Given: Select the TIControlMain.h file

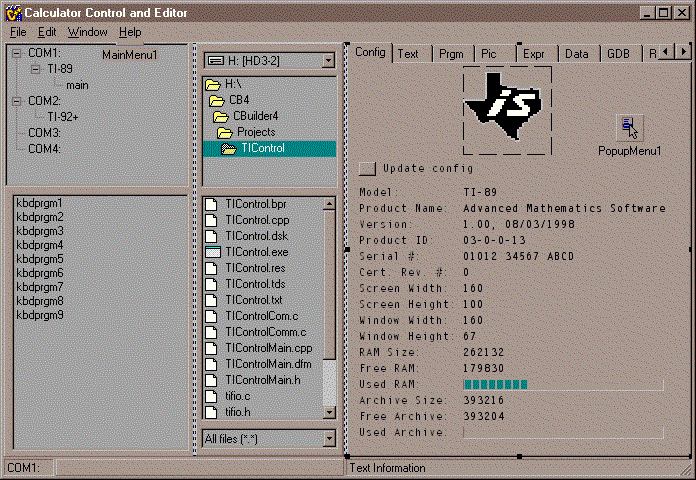Looking at the screenshot, I should coord(253,380).
